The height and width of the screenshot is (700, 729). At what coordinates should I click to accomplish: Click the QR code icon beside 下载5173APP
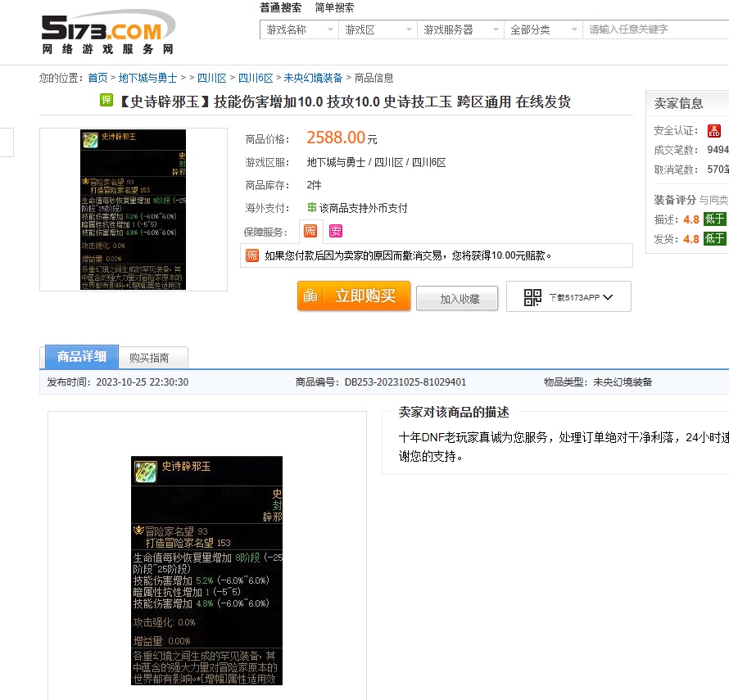(x=532, y=297)
